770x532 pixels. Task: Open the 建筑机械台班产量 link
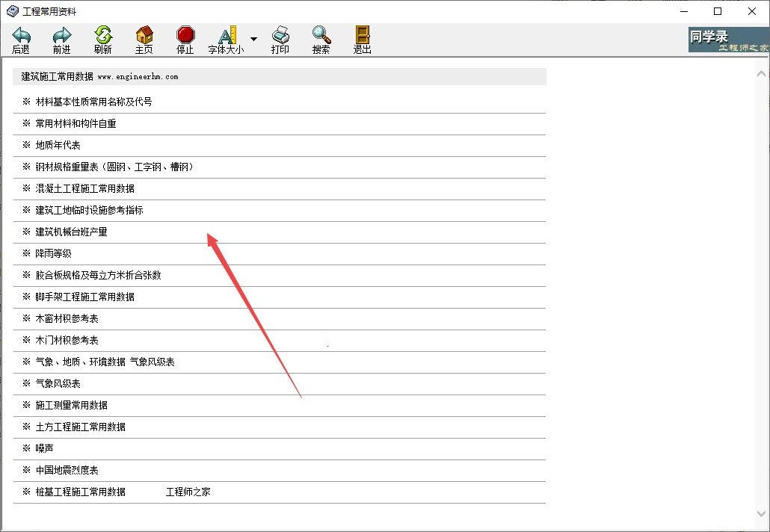[x=71, y=232]
